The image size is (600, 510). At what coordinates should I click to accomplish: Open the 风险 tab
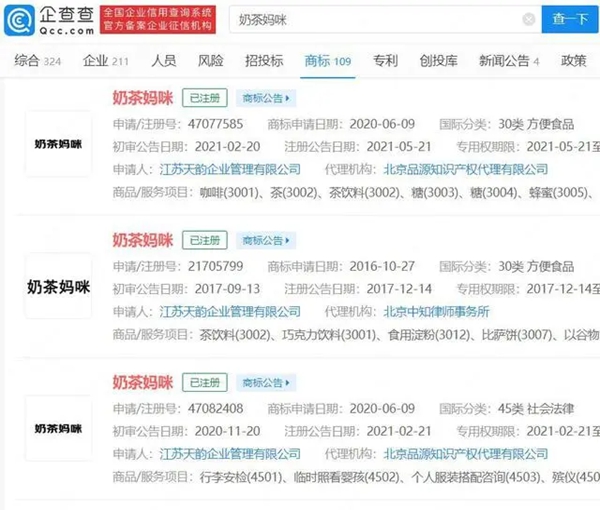211,62
